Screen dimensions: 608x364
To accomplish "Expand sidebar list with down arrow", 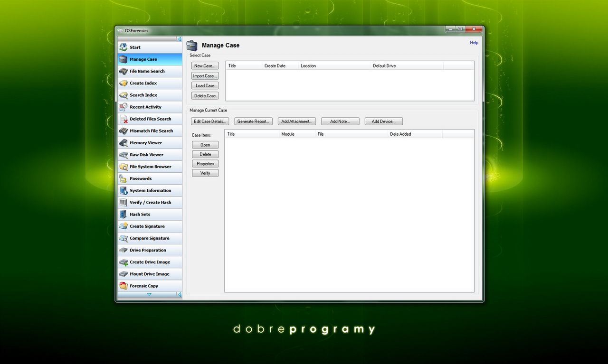I will (x=149, y=295).
